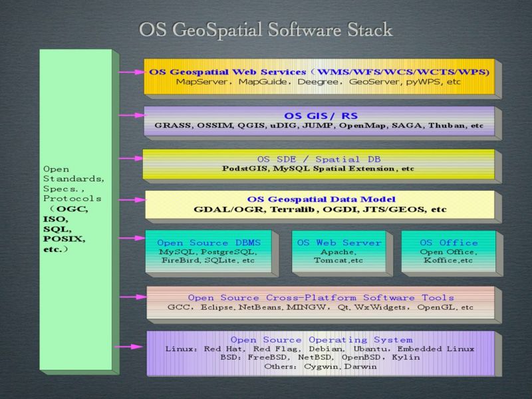Select the OS Geospatial Data Model heading
The height and width of the screenshot is (399, 532).
(x=321, y=199)
